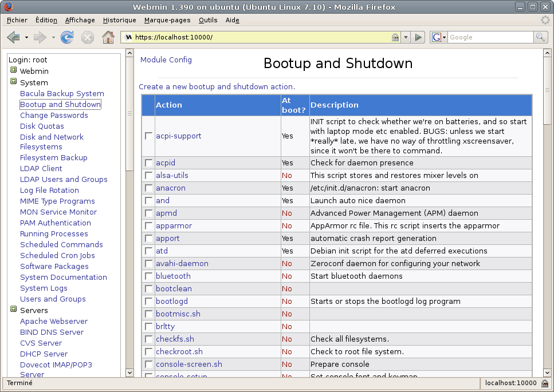Click the Action column header

coord(218,105)
